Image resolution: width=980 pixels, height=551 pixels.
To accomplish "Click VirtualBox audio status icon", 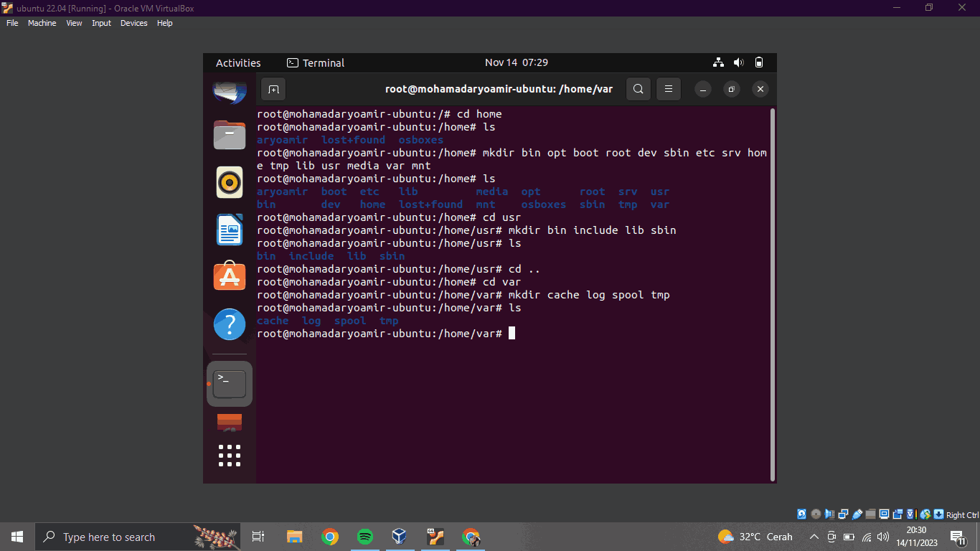I will [x=829, y=514].
